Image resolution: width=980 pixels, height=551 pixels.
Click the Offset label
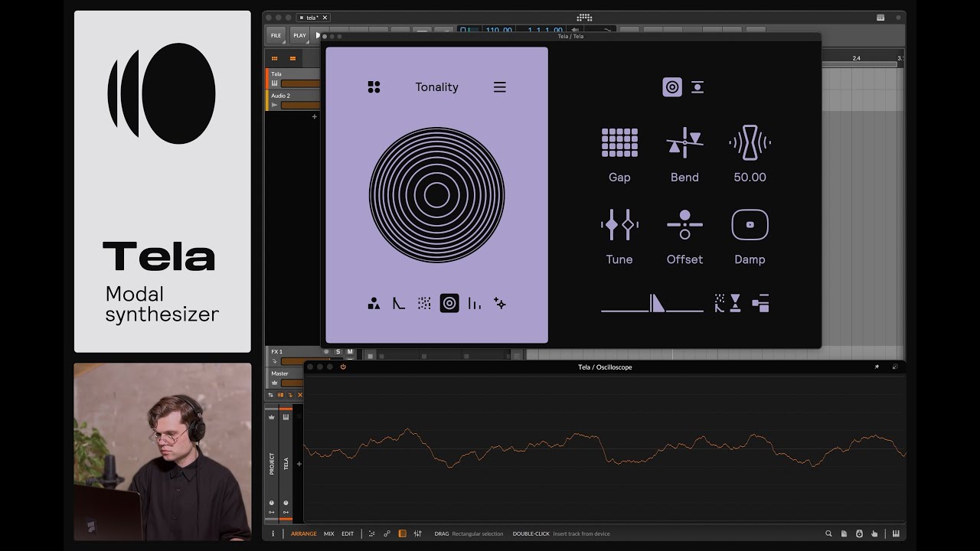pos(684,259)
